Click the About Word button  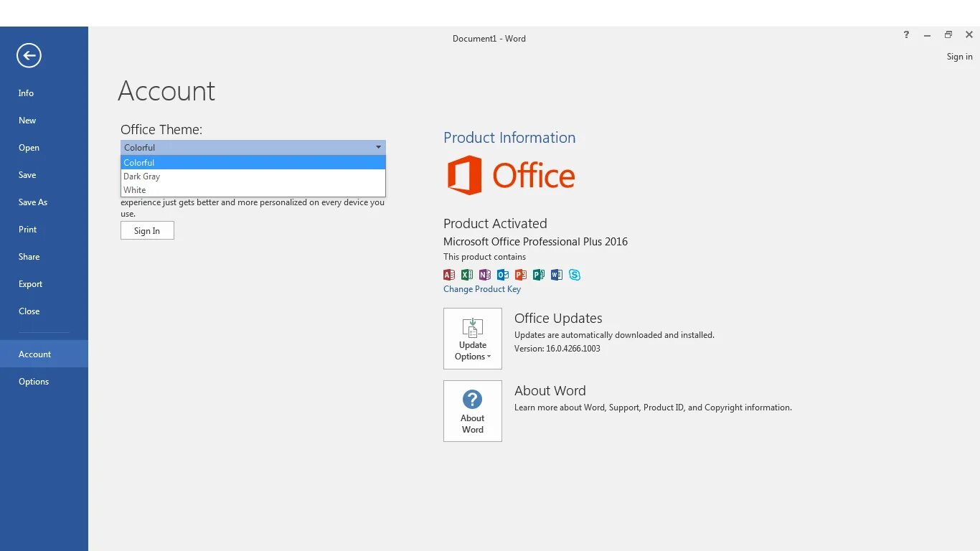click(473, 411)
